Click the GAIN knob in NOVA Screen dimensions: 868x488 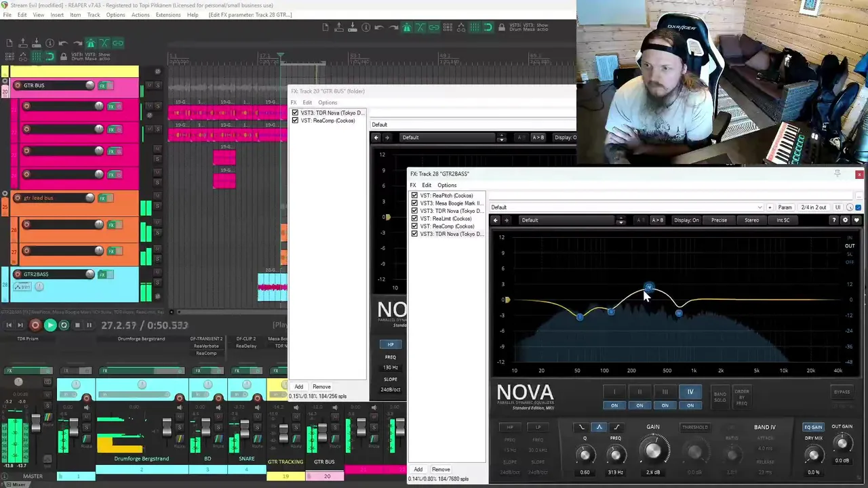pyautogui.click(x=653, y=451)
